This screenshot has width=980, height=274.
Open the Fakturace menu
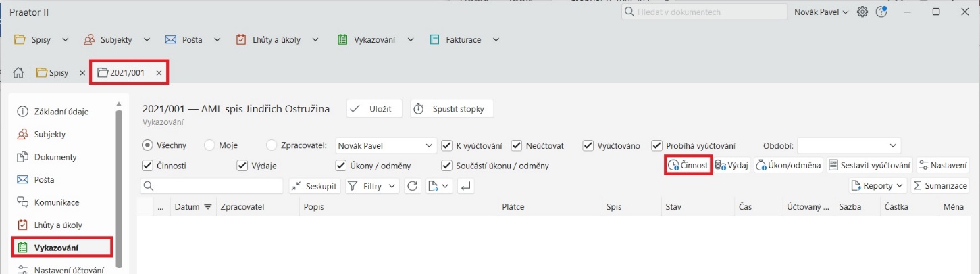[x=463, y=40]
